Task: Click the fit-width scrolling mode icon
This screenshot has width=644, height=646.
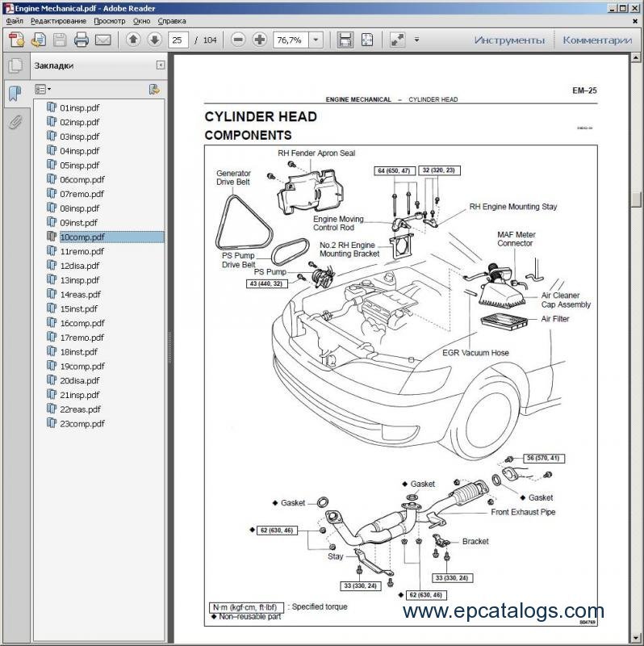Action: [x=345, y=40]
